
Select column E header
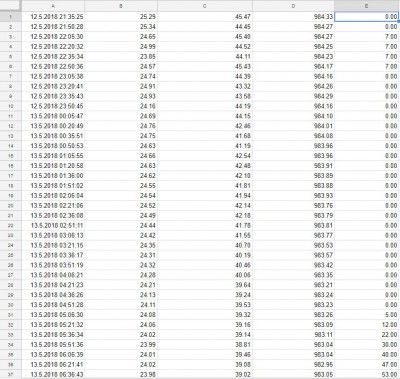point(366,6)
